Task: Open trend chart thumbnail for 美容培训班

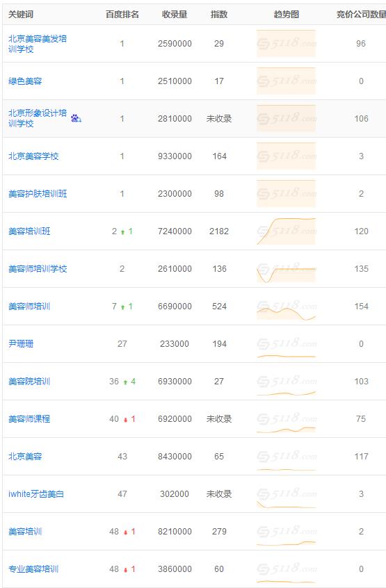Action: (287, 231)
